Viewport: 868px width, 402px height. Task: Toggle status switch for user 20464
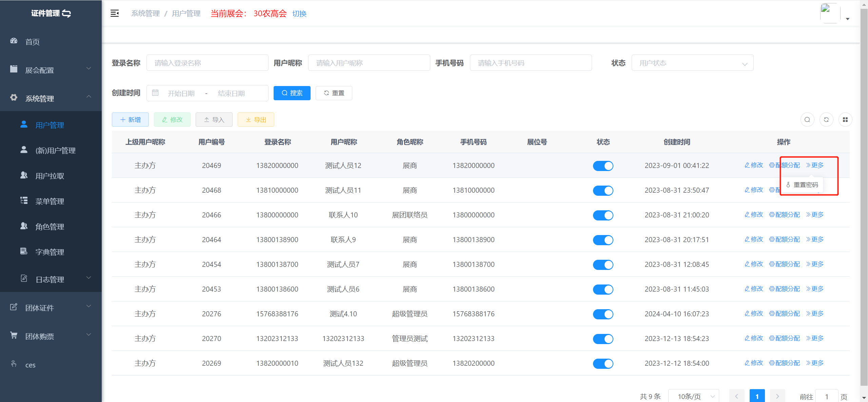(603, 240)
